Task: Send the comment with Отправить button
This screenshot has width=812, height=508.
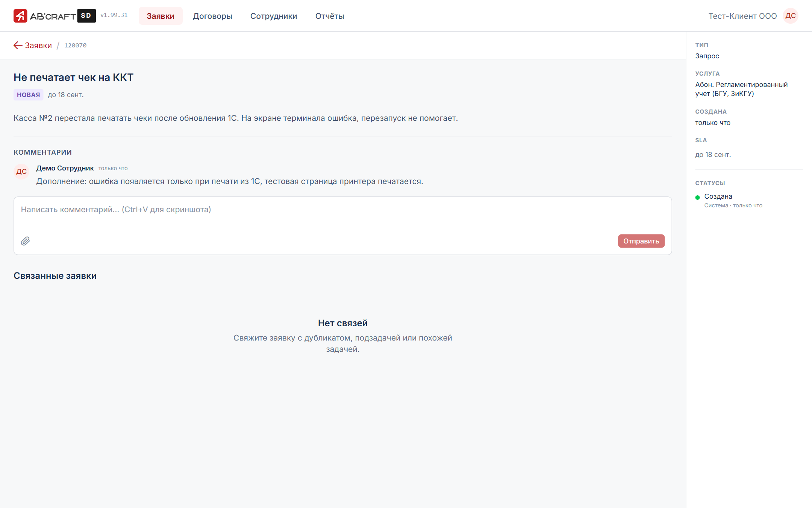Action: coord(641,241)
